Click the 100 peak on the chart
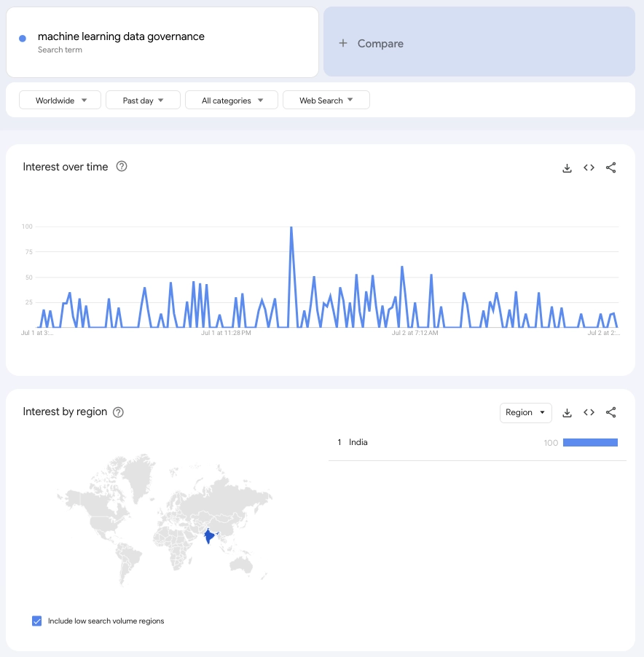The width and height of the screenshot is (644, 657). pos(291,227)
